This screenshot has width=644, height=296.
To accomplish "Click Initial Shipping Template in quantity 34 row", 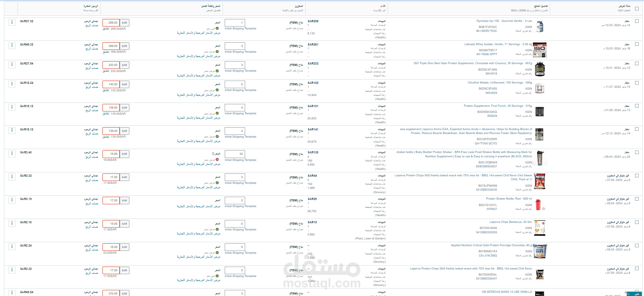I will click(240, 160).
